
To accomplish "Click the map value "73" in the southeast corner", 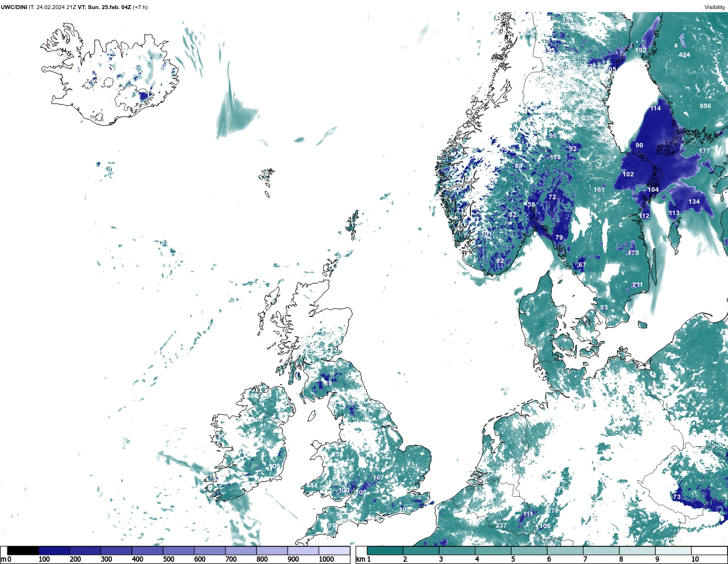I will click(x=677, y=497).
